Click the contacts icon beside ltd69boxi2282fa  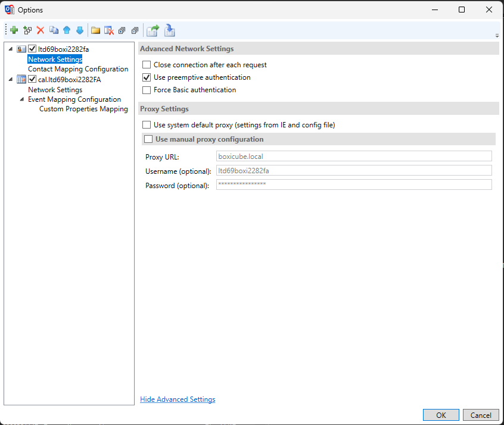(x=21, y=49)
